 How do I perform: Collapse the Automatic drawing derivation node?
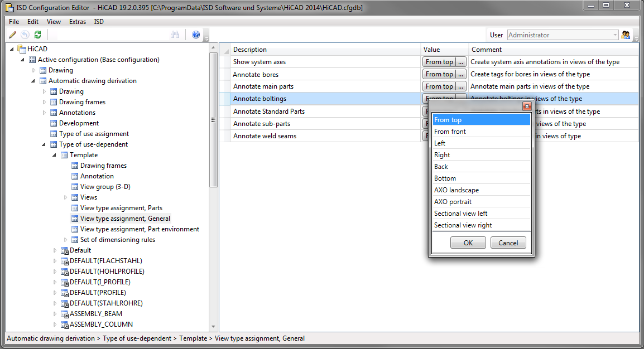click(x=33, y=81)
